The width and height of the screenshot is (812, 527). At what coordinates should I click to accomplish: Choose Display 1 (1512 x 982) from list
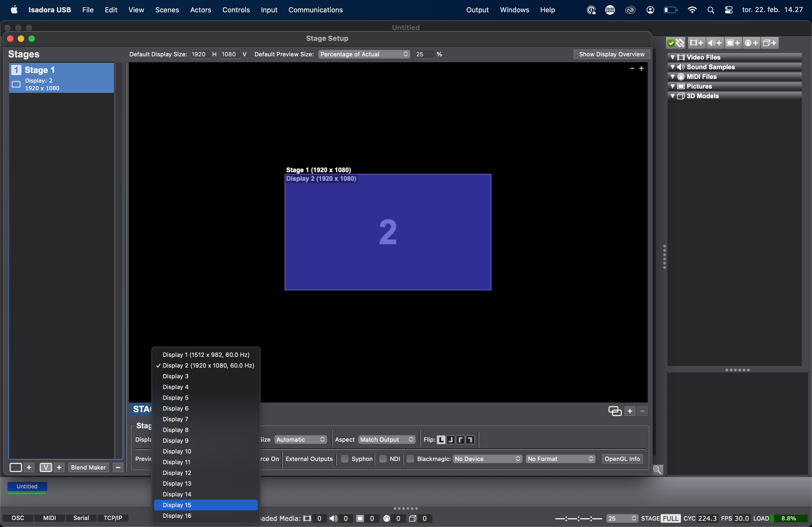206,355
